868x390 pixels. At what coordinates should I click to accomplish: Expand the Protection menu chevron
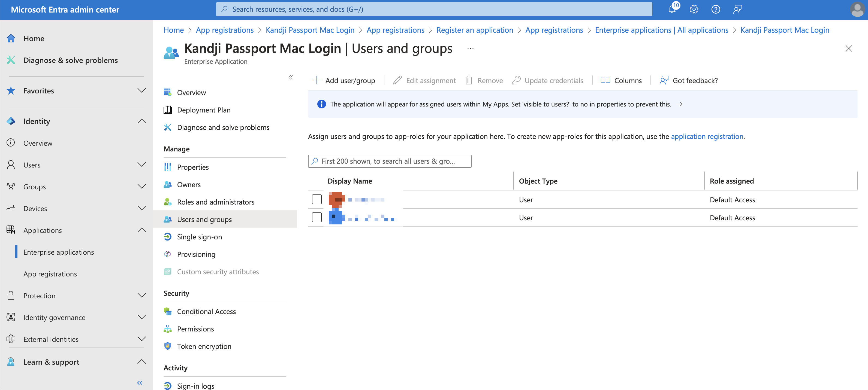pyautogui.click(x=142, y=295)
